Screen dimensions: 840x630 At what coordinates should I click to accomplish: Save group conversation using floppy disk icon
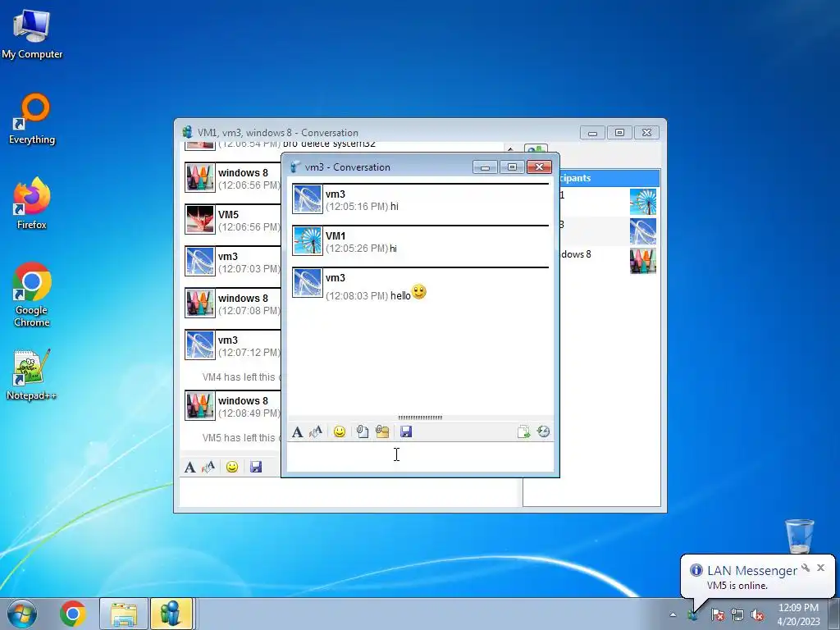coord(256,467)
